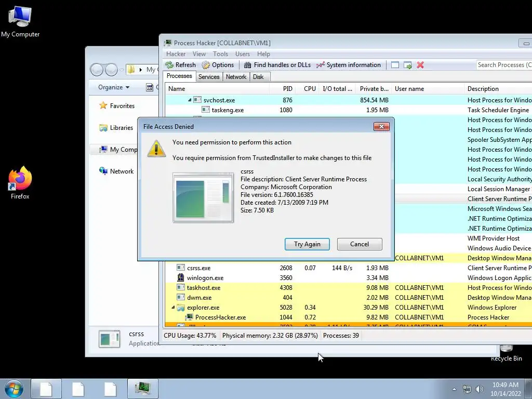
Task: Sort by the I/O total column header
Action: pyautogui.click(x=337, y=89)
